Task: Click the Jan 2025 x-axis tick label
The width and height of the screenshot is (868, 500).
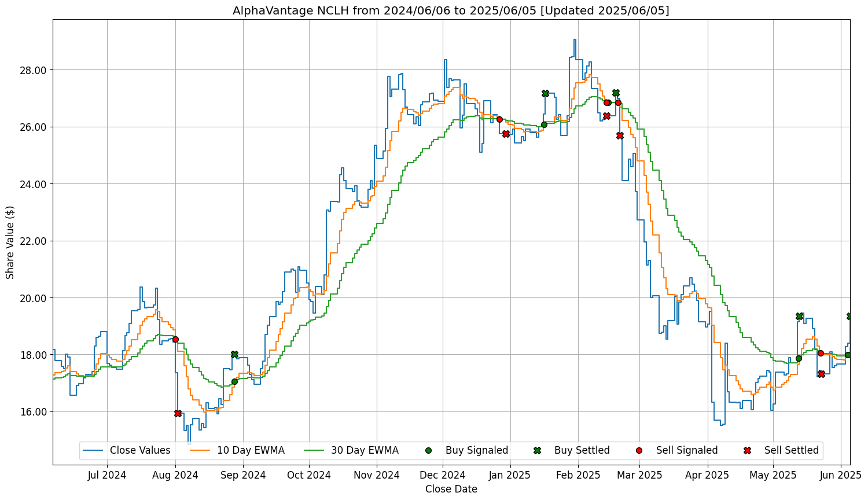Action: pyautogui.click(x=510, y=476)
